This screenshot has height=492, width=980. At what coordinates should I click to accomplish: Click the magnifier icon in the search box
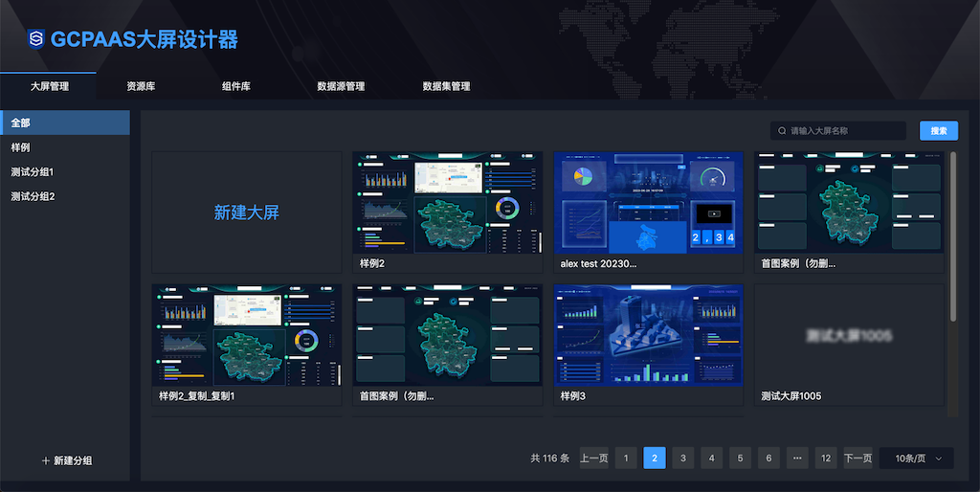pos(782,131)
